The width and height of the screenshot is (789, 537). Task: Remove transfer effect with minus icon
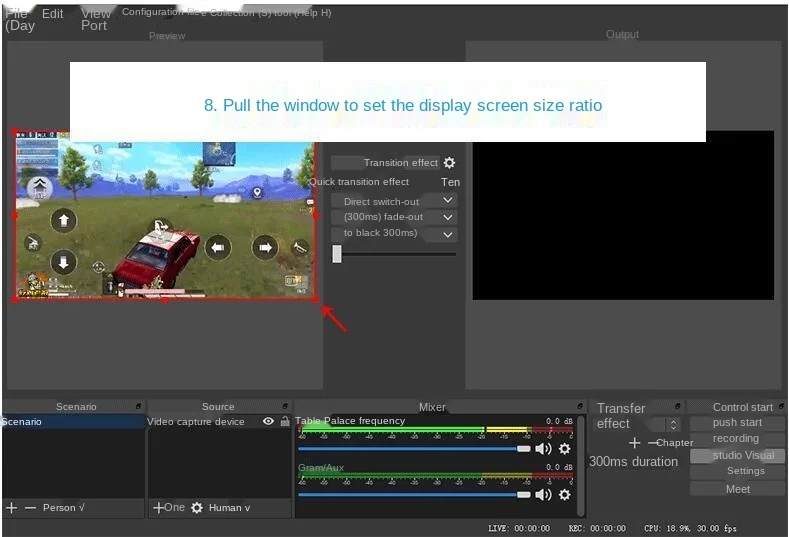[x=653, y=442]
